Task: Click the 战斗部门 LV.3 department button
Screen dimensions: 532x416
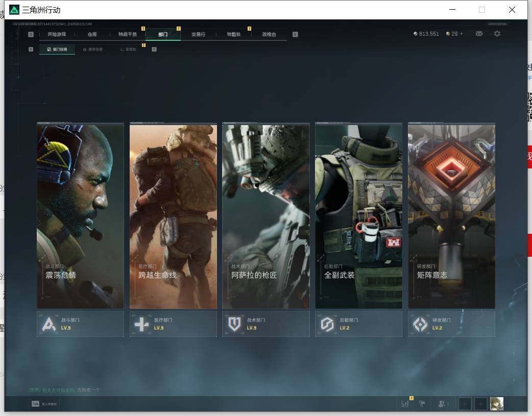Action: click(x=80, y=324)
